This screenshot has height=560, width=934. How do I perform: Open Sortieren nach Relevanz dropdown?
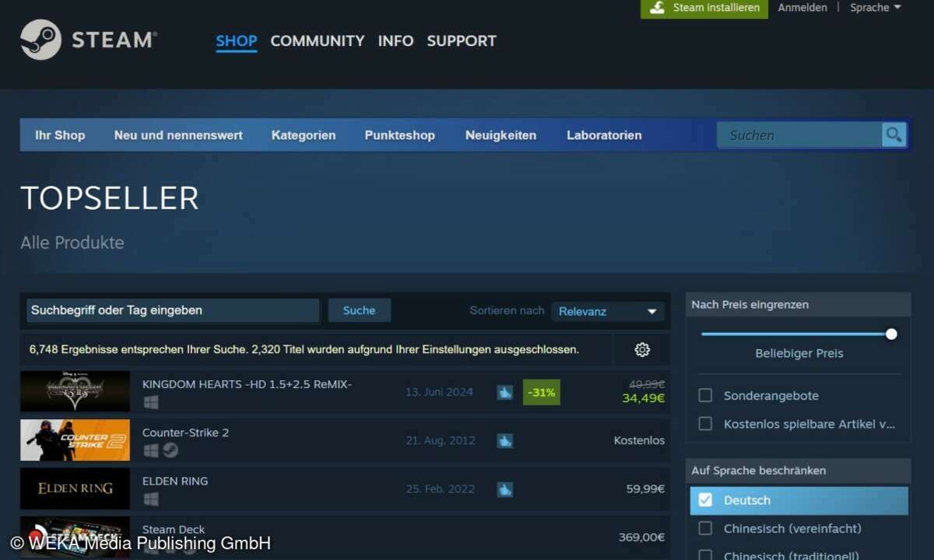point(608,311)
